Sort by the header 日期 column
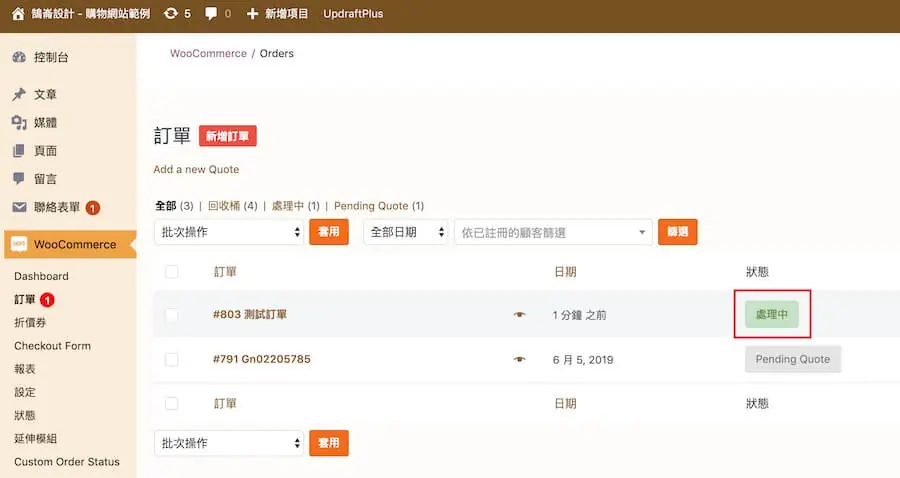The image size is (900, 478). 565,271
